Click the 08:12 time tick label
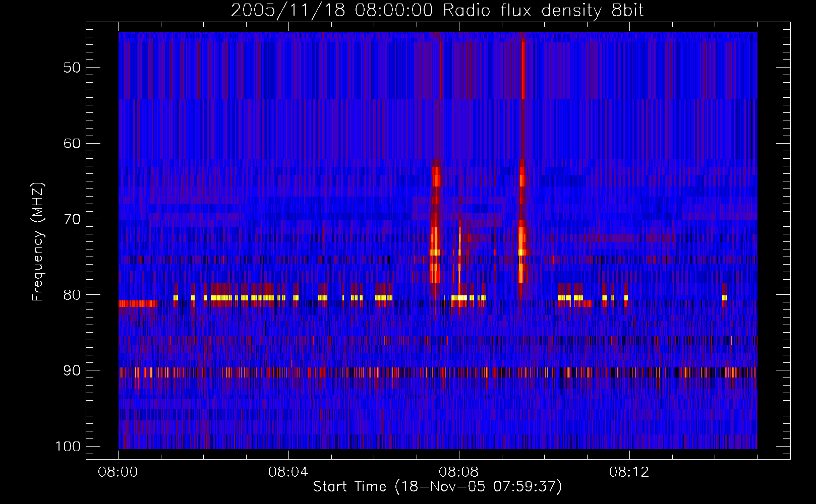The image size is (816, 504). 629,472
